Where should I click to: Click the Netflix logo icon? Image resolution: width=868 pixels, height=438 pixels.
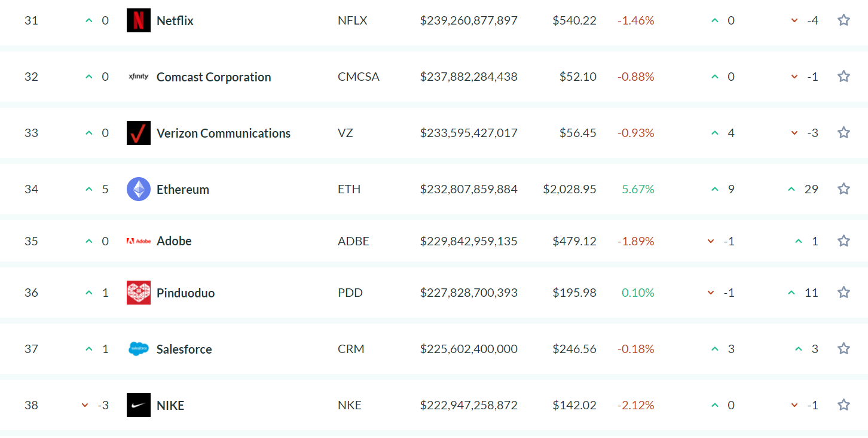point(138,20)
